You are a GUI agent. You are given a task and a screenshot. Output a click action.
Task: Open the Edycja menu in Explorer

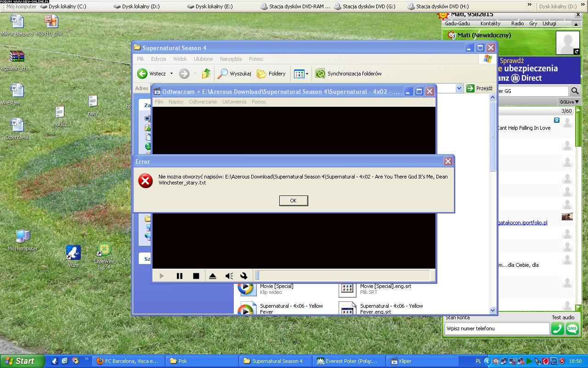pos(158,59)
